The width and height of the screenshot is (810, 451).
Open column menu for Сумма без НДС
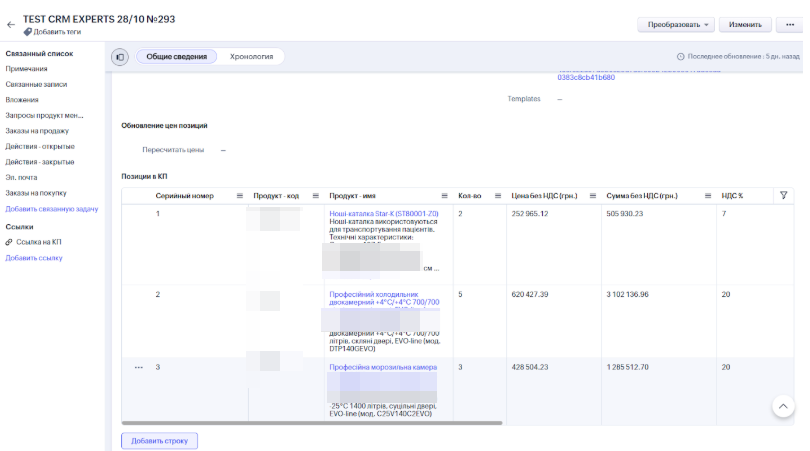click(708, 196)
